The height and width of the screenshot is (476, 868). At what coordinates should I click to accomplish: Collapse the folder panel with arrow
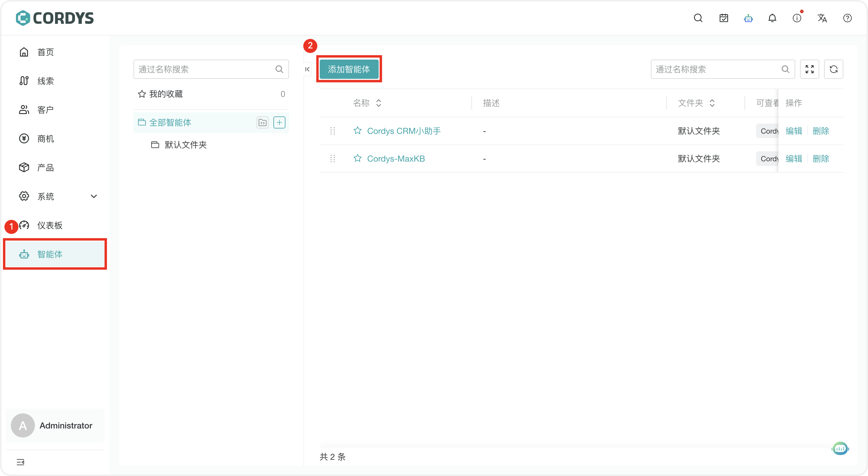[307, 69]
